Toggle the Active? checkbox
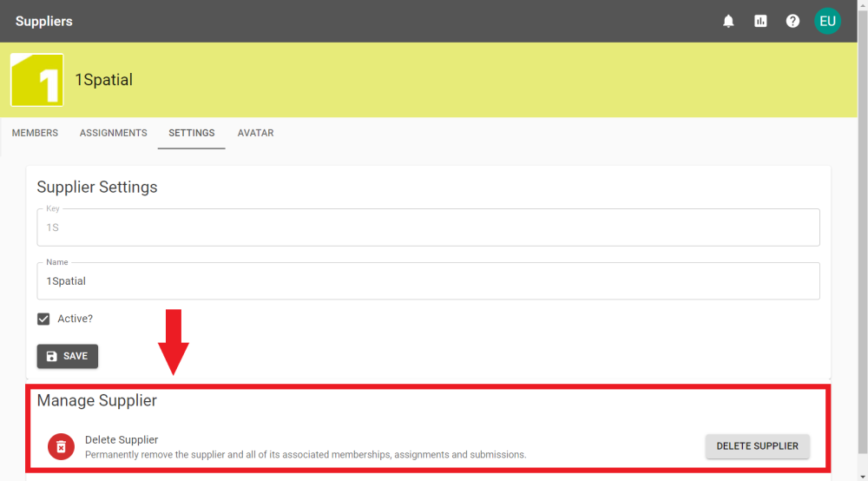 click(x=43, y=319)
